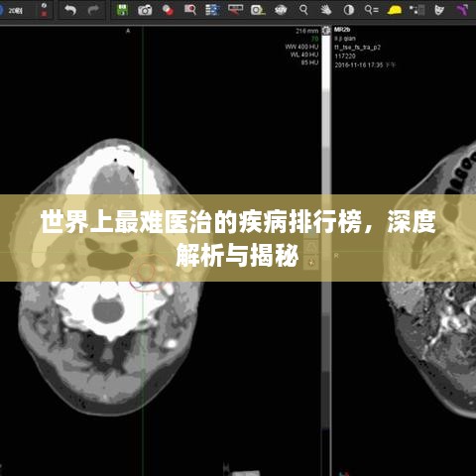The image size is (476, 476).
Task: Click the redo arrow icon
Action: pos(93,10)
